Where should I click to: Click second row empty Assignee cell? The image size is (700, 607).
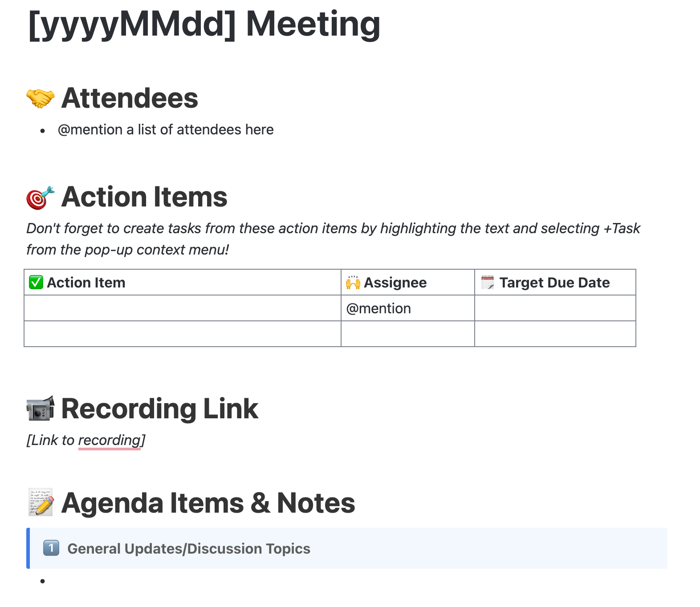[x=408, y=334]
